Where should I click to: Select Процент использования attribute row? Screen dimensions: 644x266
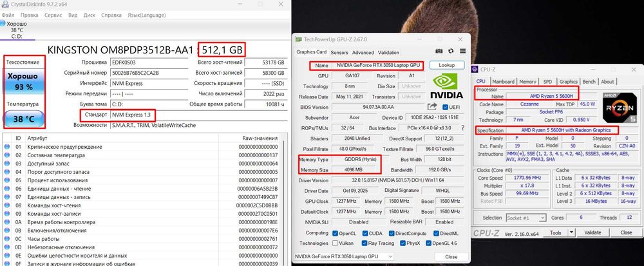(x=142, y=180)
